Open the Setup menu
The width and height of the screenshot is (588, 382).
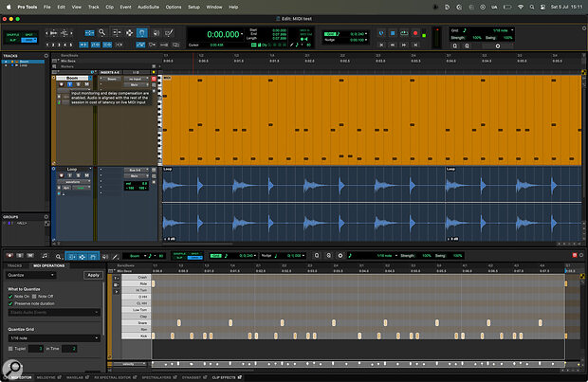[193, 7]
